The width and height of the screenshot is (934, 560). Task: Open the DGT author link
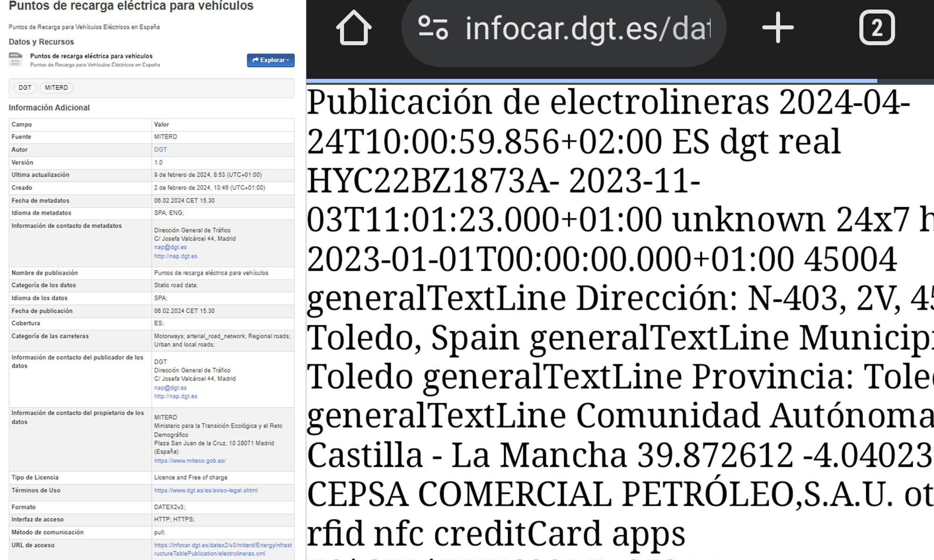coord(160,150)
